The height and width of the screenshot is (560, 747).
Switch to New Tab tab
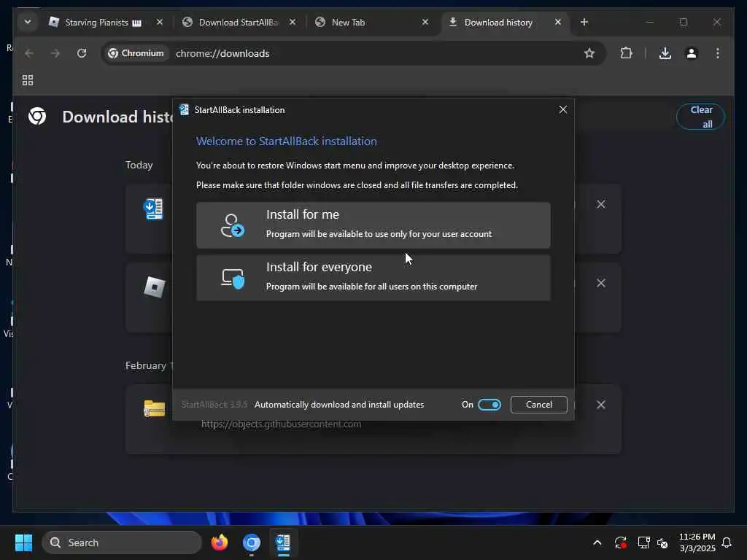pos(348,23)
